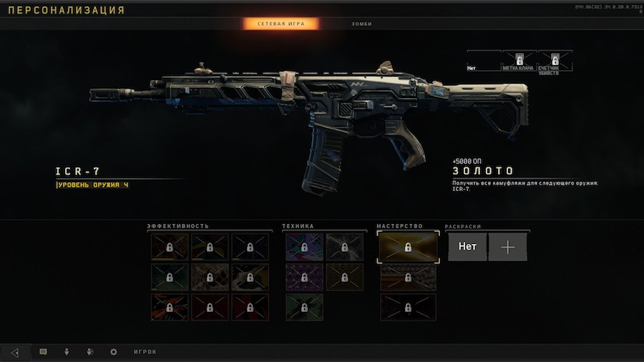Add a new paint job with plus
Screen dimensions: 644x362
point(507,247)
